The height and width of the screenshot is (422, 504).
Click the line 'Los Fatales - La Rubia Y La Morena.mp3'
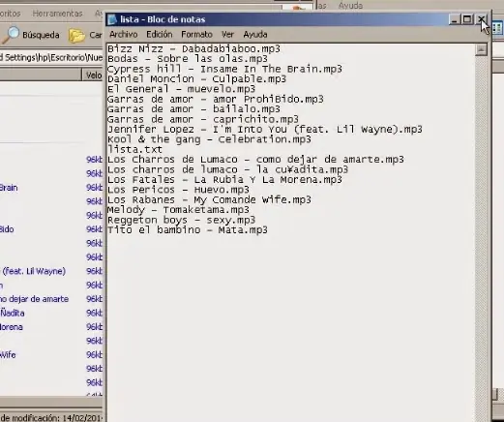tap(224, 180)
